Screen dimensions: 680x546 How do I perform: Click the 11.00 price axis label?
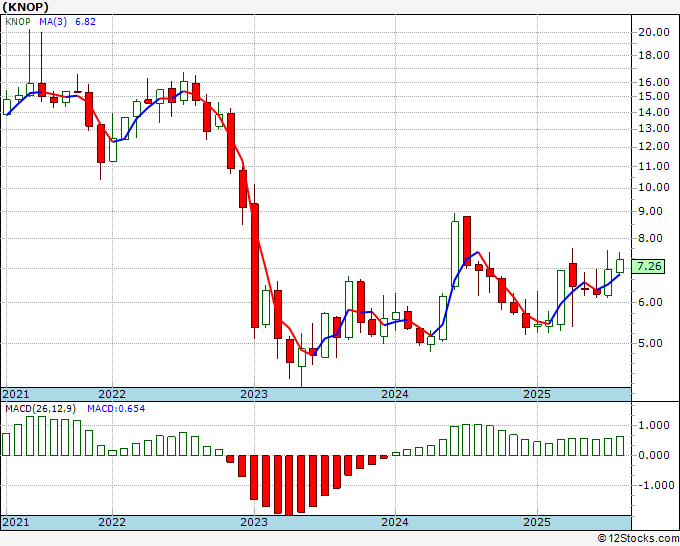[x=654, y=166]
